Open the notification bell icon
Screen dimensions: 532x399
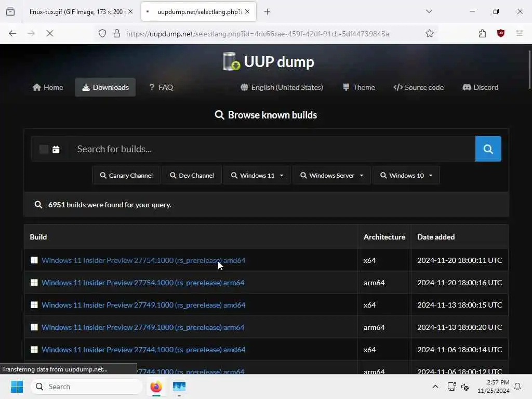tap(518, 387)
